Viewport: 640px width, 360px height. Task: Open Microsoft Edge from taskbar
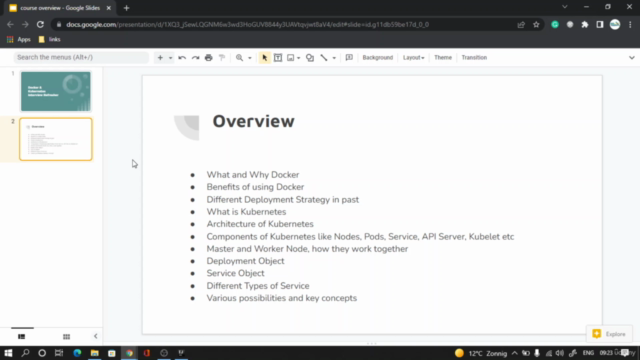coord(77,353)
